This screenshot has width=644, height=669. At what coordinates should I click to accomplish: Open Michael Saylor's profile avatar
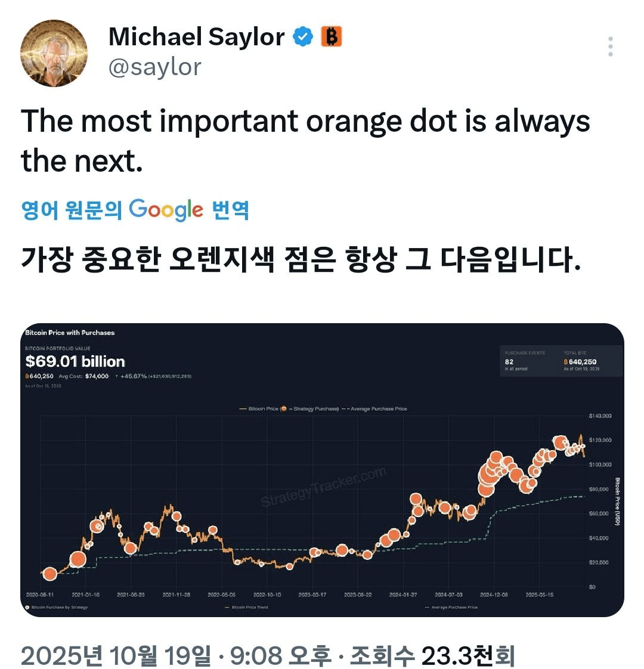(x=54, y=53)
